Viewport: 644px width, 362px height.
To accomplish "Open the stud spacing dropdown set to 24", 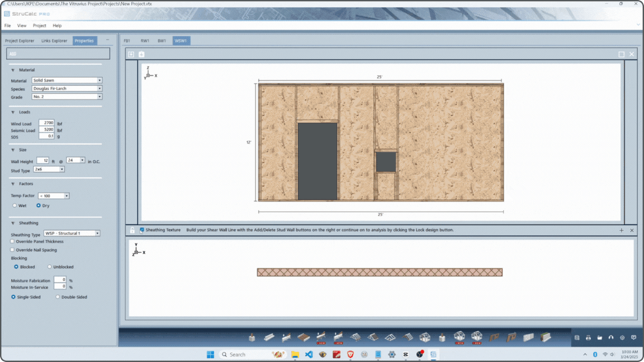I will point(76,160).
